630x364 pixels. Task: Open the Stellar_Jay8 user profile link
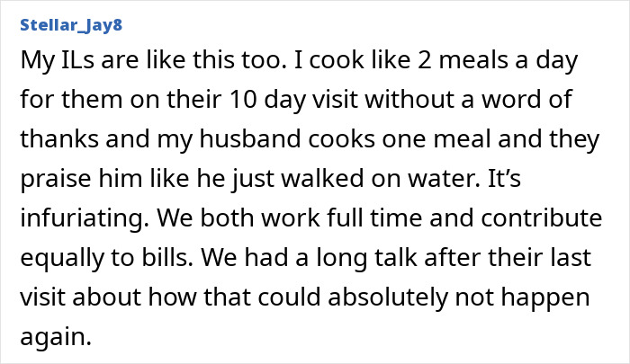[69, 24]
